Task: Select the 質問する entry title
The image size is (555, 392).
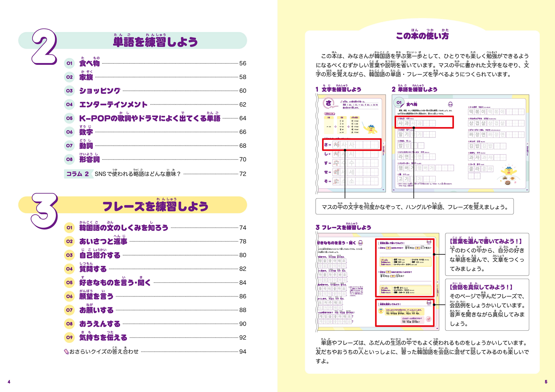Action: (x=93, y=269)
